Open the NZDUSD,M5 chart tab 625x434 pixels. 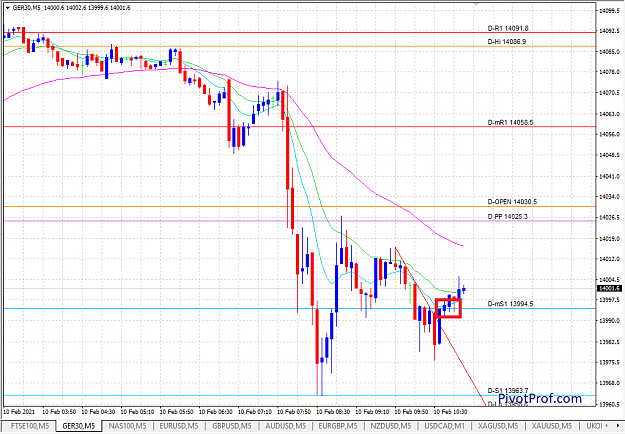tap(391, 426)
